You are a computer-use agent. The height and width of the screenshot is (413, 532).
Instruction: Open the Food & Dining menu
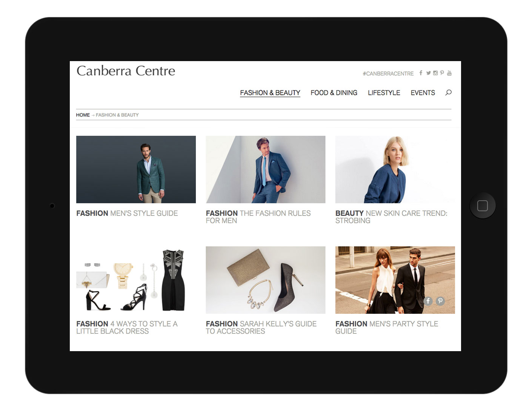(x=334, y=93)
